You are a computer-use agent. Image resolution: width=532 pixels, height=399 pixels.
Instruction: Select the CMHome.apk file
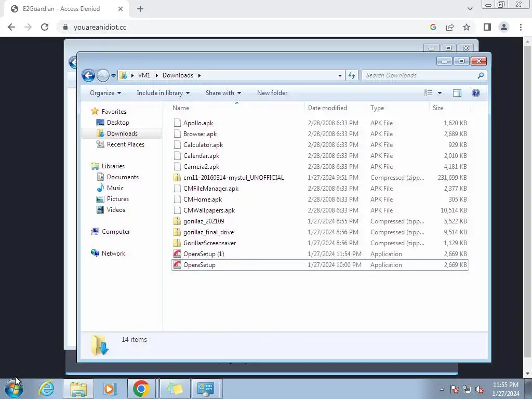(x=203, y=199)
